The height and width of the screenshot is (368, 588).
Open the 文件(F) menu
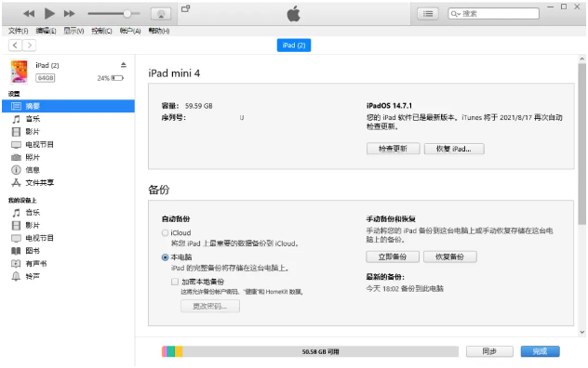pos(19,31)
